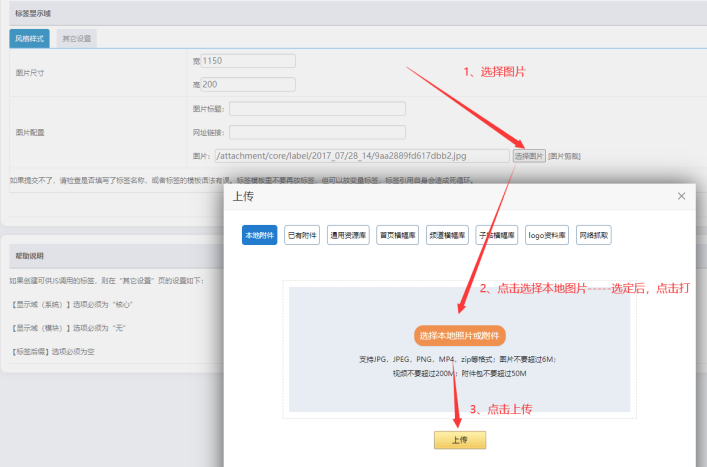Click the image path field with attachment URL
Screen dimensions: 707x467
(x=362, y=156)
